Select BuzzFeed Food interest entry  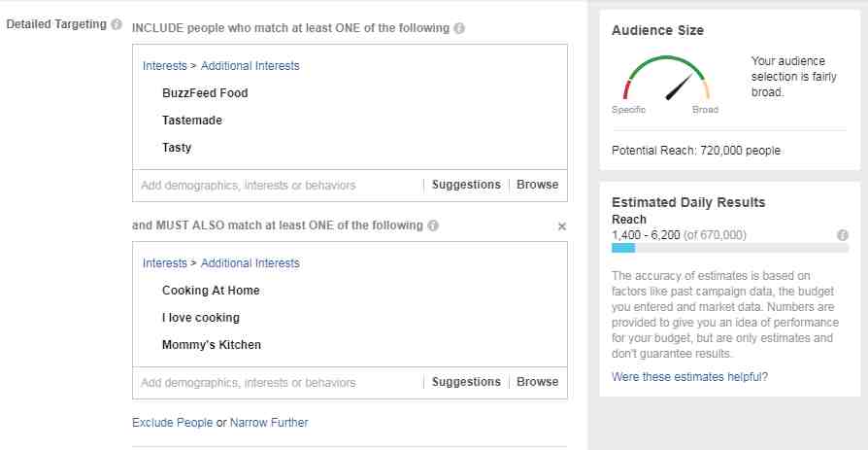pyautogui.click(x=205, y=93)
